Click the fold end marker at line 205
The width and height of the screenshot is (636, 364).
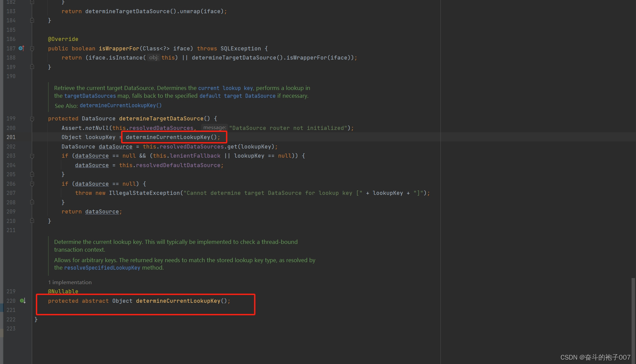(32, 175)
